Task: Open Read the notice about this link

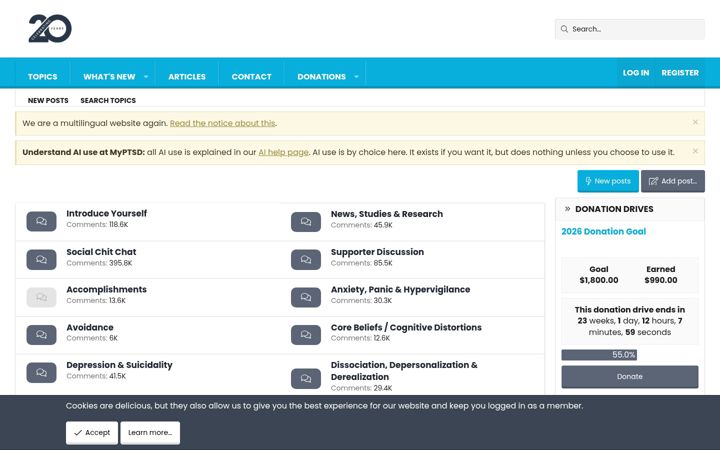Action: point(223,123)
